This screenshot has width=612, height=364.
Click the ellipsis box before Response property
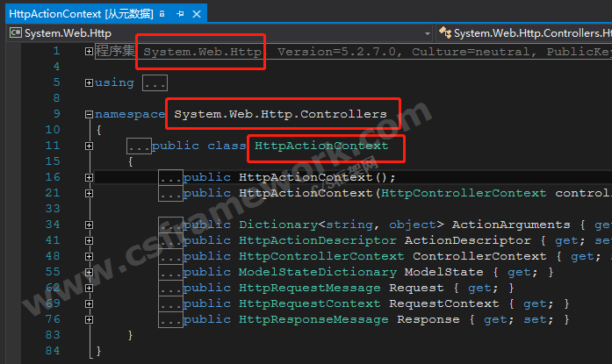tap(170, 319)
